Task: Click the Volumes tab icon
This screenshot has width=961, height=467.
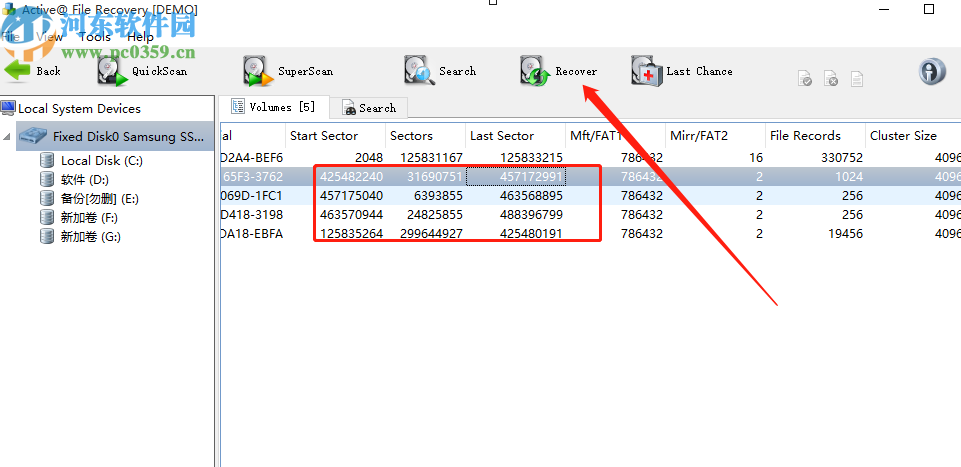Action: click(238, 107)
